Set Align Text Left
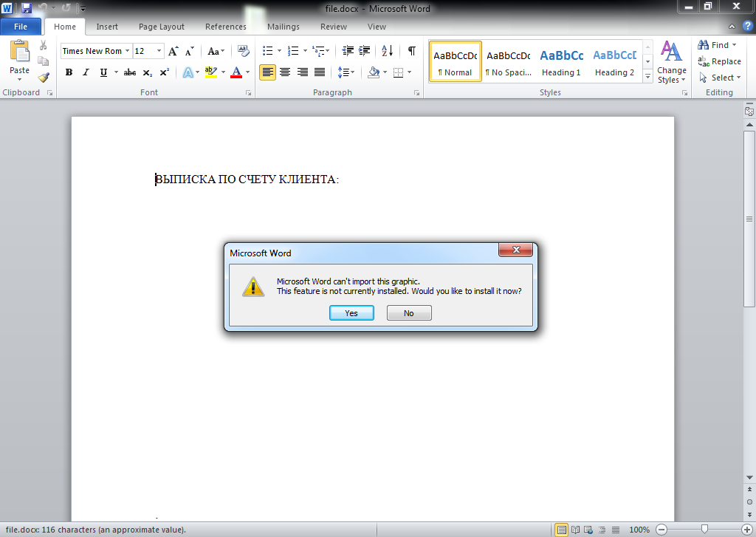The width and height of the screenshot is (756, 537). [267, 72]
